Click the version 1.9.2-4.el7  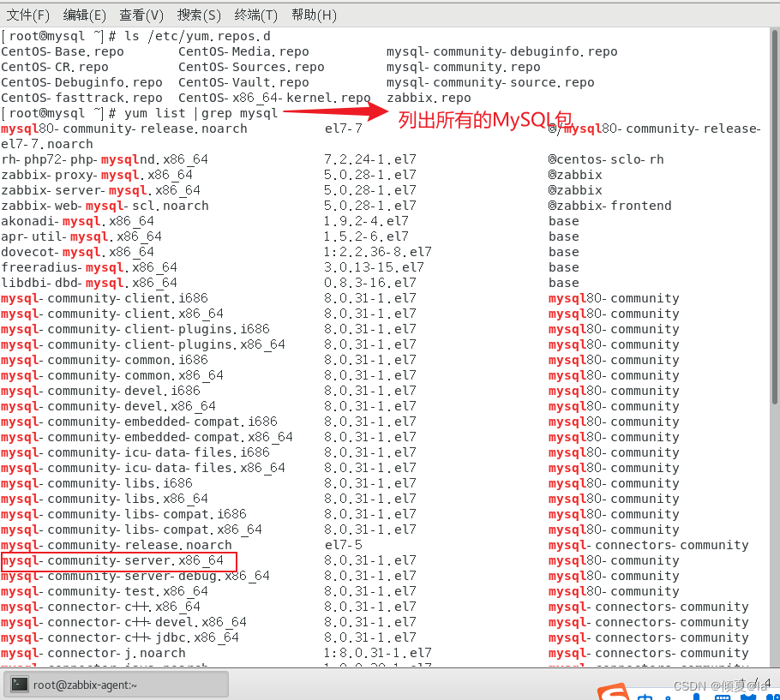coord(366,221)
